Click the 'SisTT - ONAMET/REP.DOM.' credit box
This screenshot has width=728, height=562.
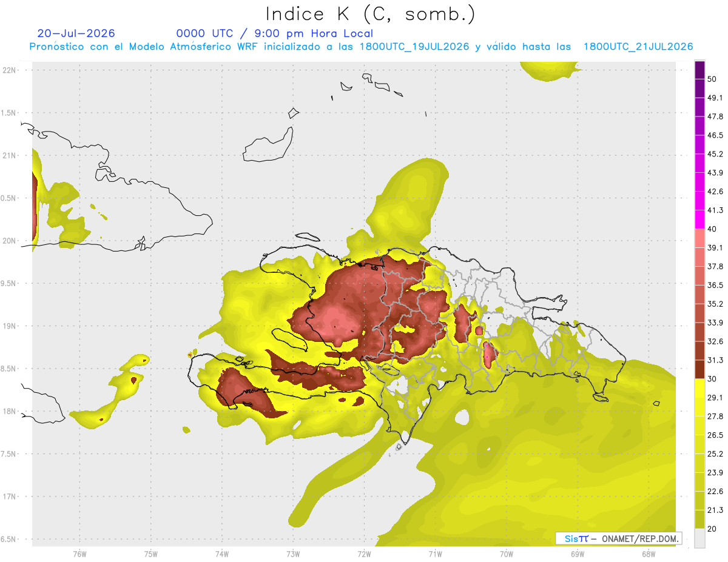619,538
